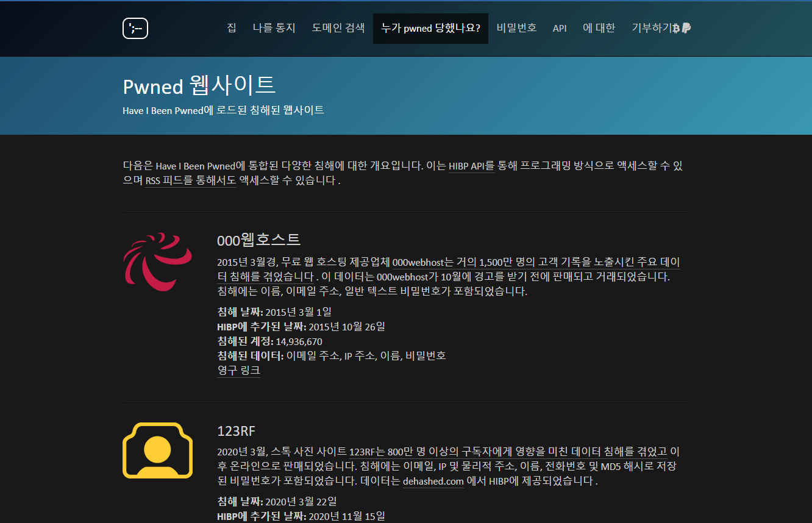Click the subtitle Have I Been Pwned에 로드된 침해된 웹사이트

pos(223,110)
